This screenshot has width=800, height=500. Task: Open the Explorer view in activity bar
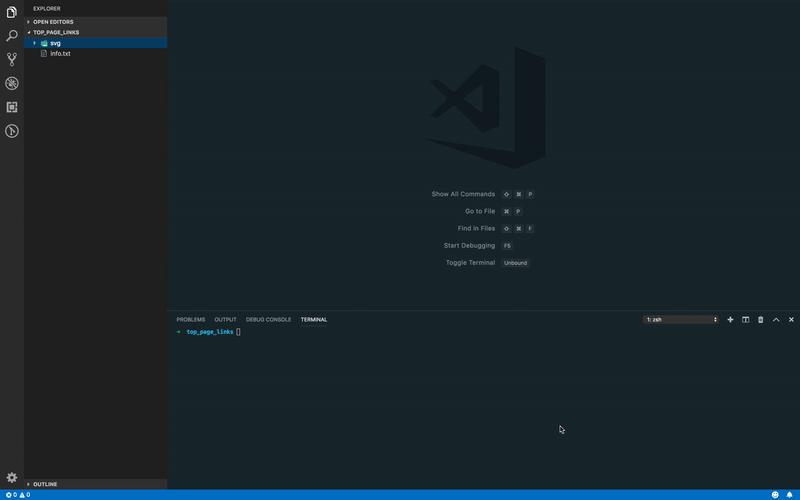point(12,12)
